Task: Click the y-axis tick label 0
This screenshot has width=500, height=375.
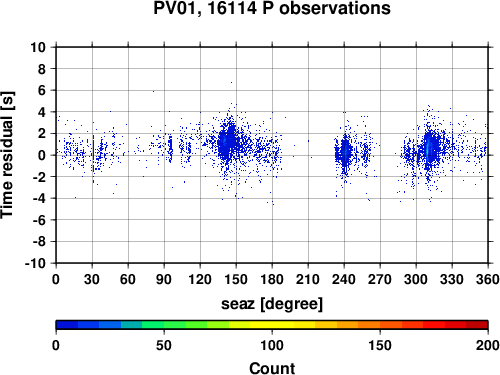Action: click(42, 155)
